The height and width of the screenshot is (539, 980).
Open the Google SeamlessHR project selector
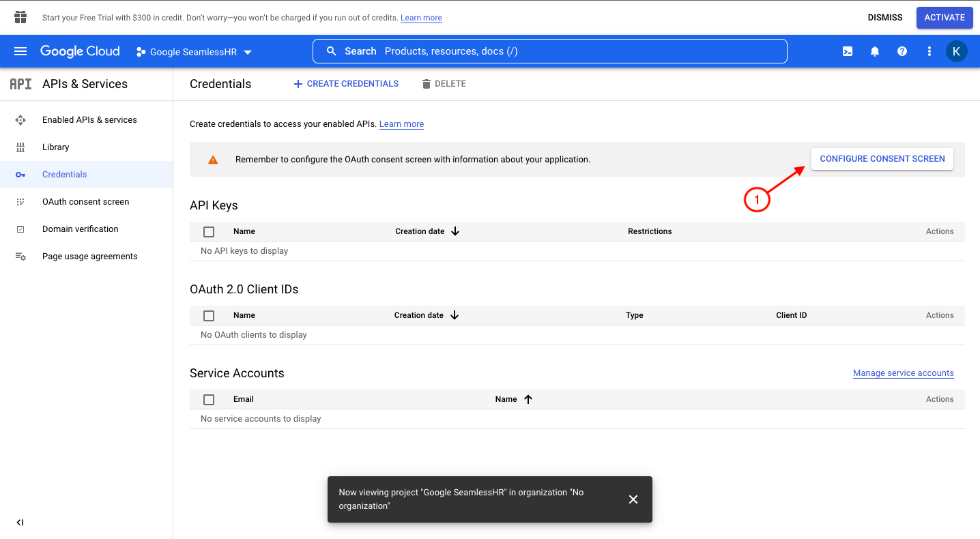[194, 52]
